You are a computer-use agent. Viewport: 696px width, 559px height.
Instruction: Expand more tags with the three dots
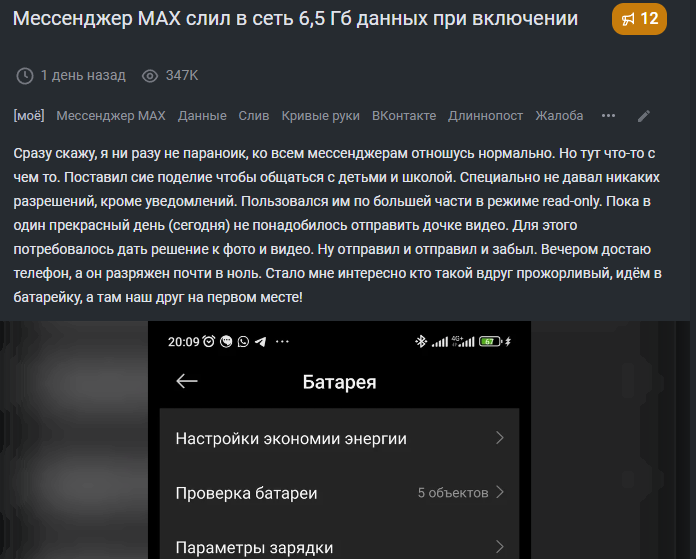click(608, 116)
